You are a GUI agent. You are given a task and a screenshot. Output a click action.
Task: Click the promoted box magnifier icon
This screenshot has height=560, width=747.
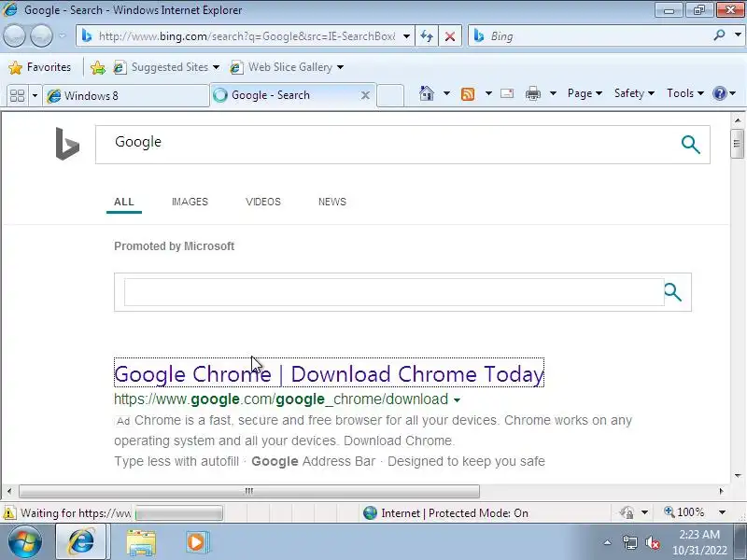coord(672,292)
